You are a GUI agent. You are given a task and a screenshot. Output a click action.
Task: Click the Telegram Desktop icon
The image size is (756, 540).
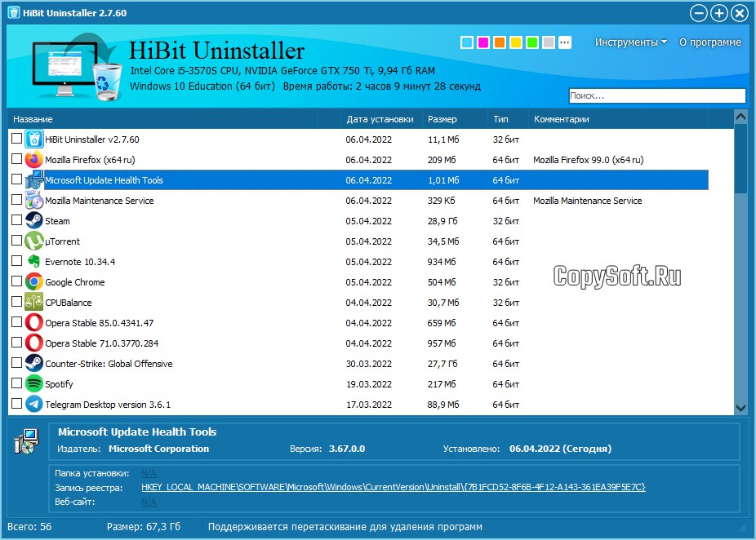(x=34, y=404)
